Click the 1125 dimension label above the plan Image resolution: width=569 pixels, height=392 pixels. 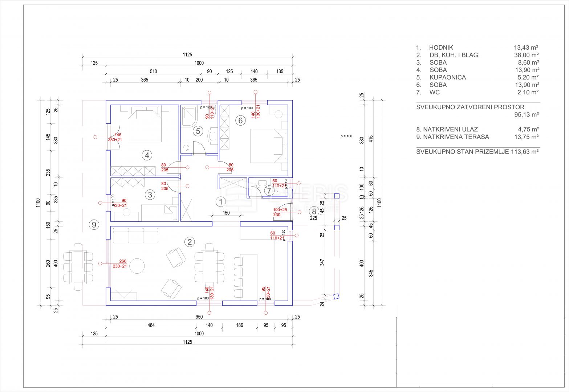coord(187,54)
